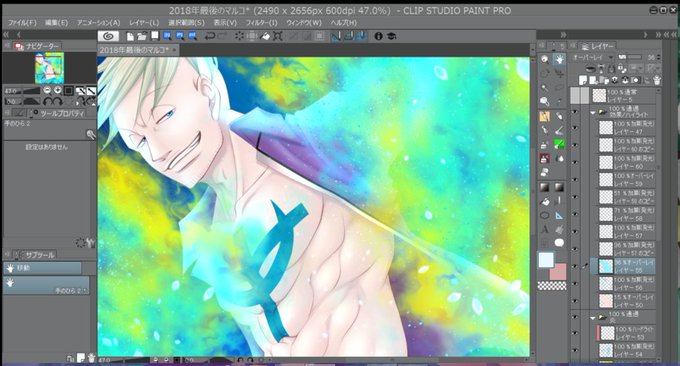Click the Zoom out icon in Navigator
The height and width of the screenshot is (366, 680).
coord(47,91)
